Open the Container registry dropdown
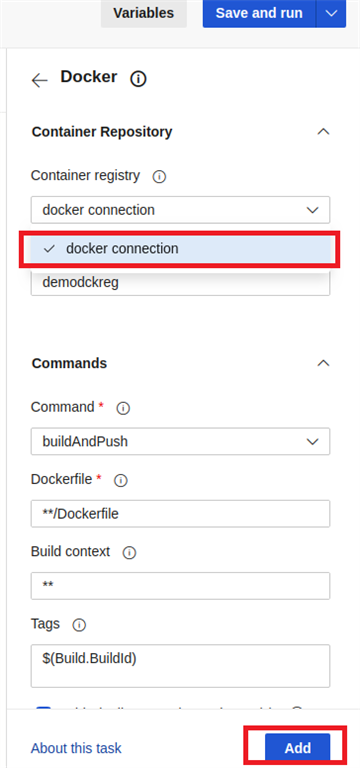 coord(180,210)
